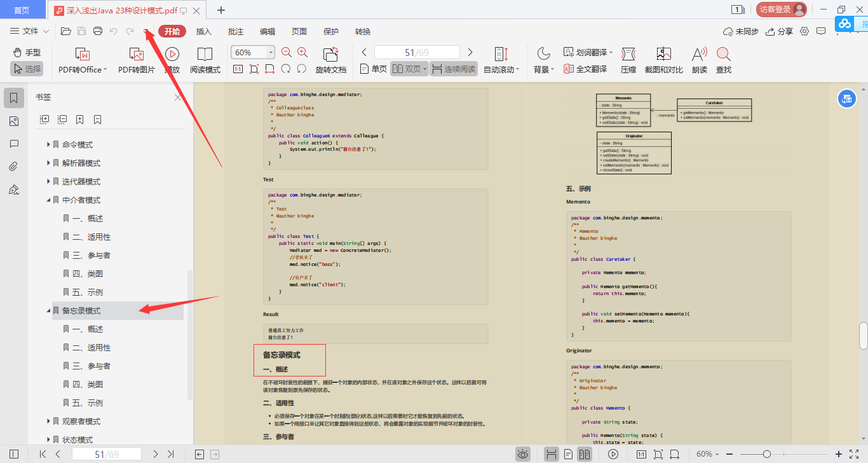Toggle single page icon in status bar
The height and width of the screenshot is (463, 868).
coord(569,454)
